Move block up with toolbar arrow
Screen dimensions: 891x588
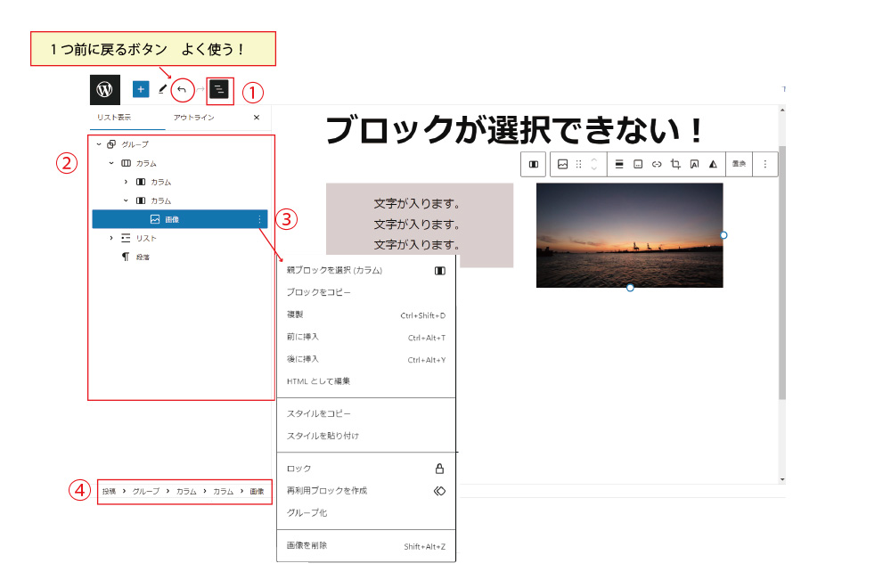tap(594, 159)
